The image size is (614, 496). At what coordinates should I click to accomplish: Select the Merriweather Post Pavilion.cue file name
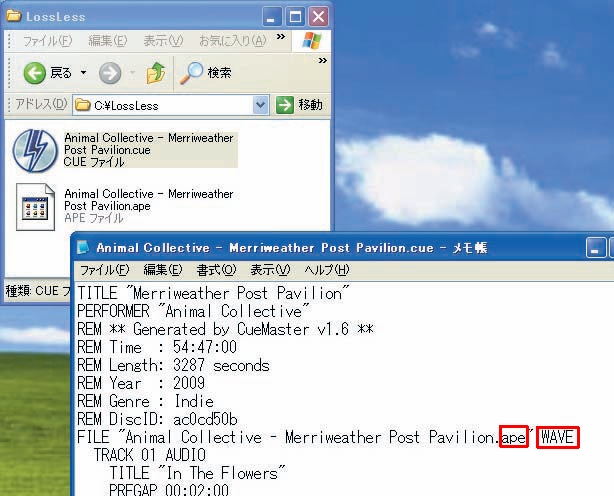[x=149, y=144]
